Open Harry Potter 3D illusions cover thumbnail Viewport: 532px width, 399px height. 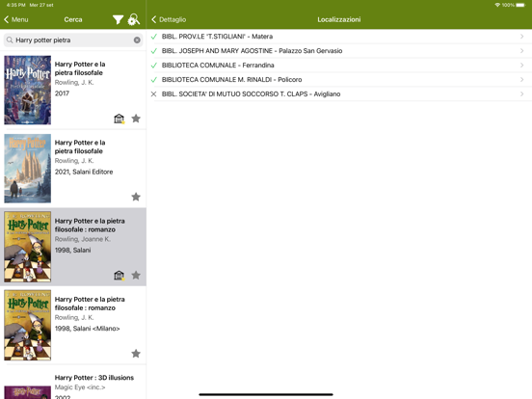(28, 392)
